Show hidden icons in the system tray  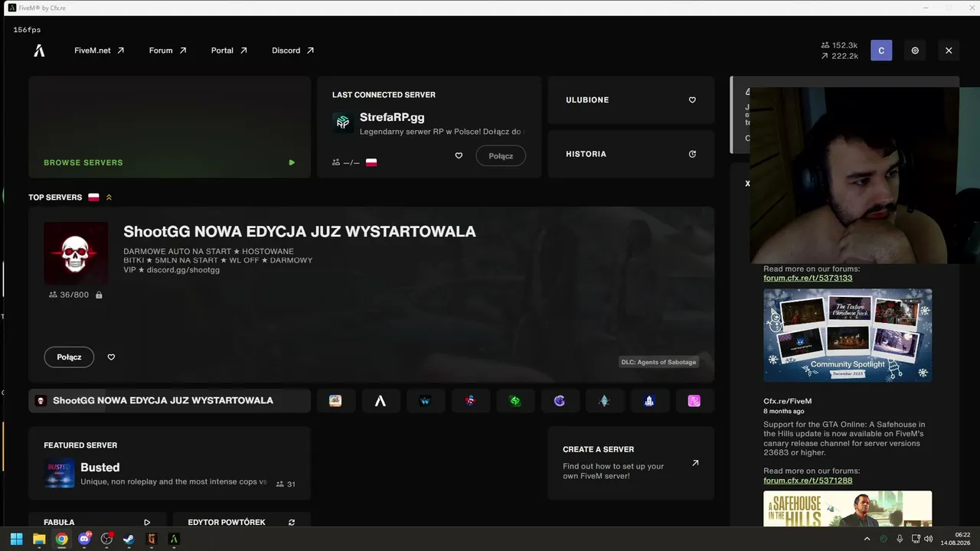(867, 539)
